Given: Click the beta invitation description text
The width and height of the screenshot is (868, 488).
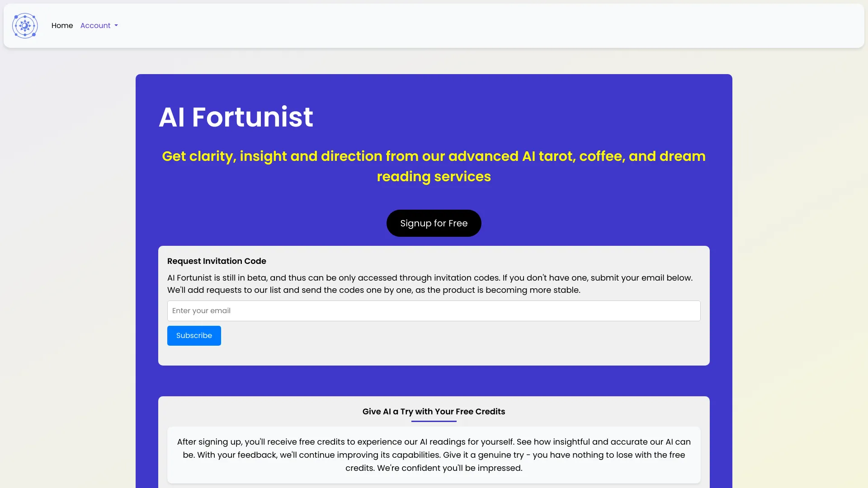Looking at the screenshot, I should tap(429, 284).
